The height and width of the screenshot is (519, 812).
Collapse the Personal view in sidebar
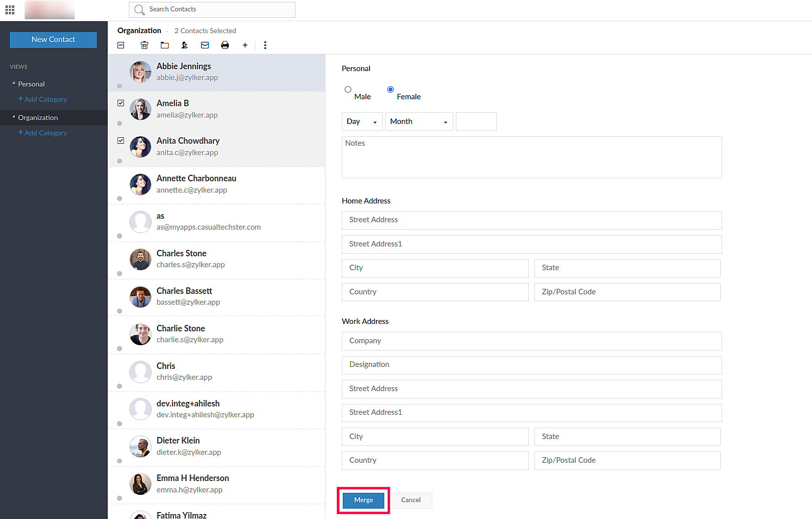(x=14, y=84)
